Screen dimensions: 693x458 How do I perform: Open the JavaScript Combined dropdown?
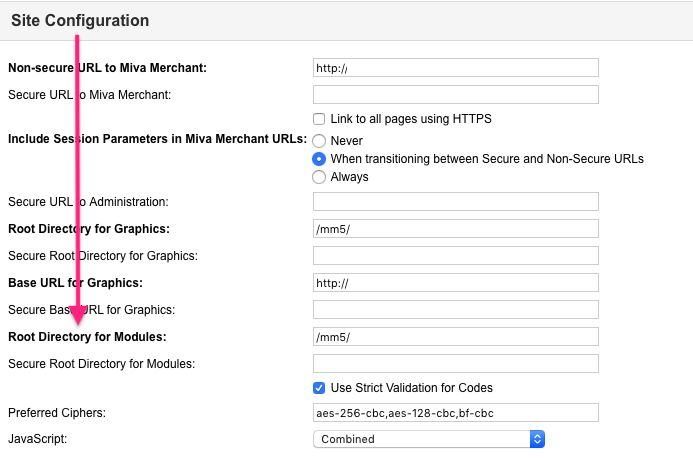point(429,439)
